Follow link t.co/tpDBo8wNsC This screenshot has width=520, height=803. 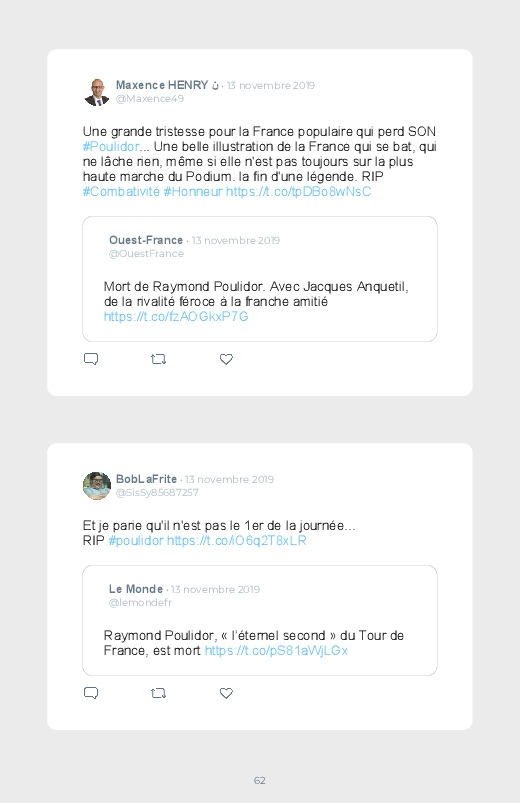point(298,192)
